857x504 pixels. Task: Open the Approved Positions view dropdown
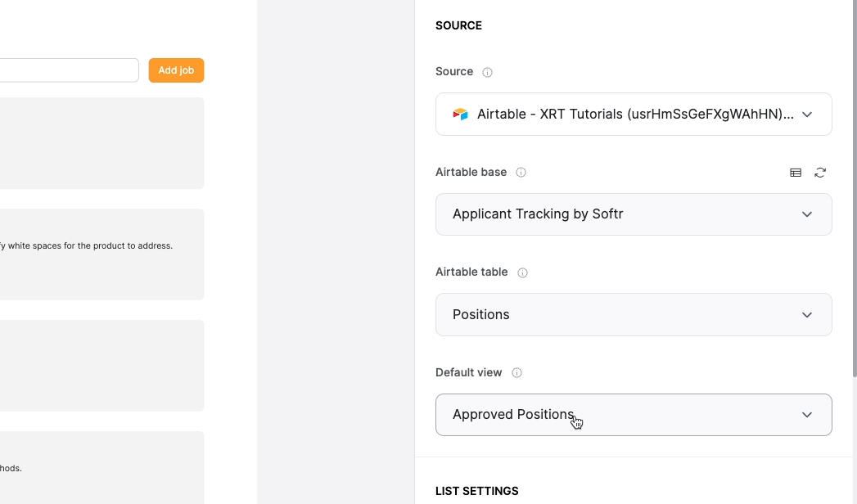coord(634,415)
